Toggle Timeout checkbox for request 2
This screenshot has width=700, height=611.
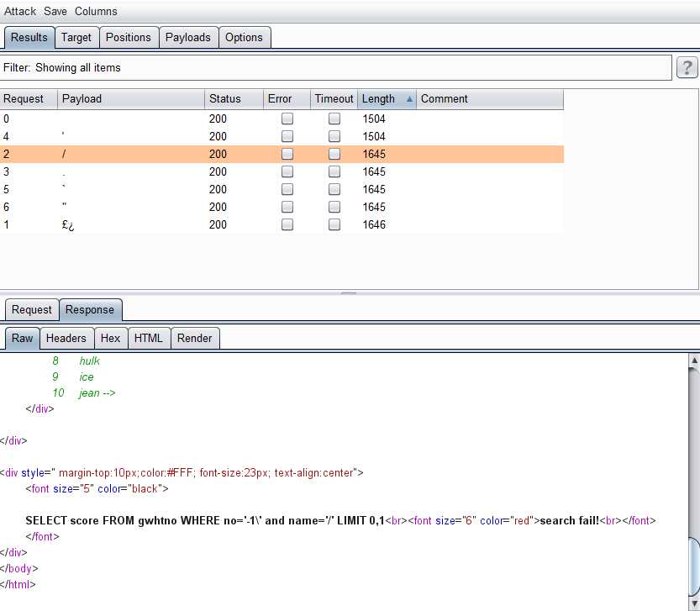coord(334,154)
